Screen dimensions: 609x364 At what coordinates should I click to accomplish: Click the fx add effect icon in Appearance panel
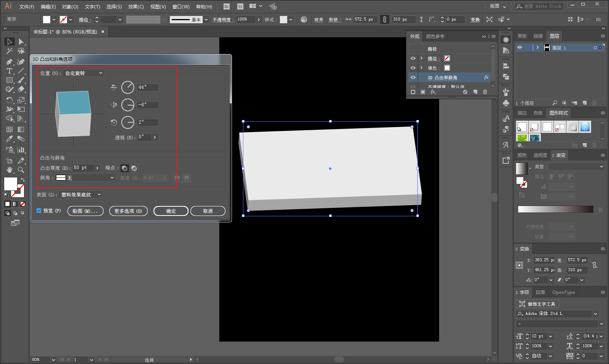pyautogui.click(x=433, y=92)
